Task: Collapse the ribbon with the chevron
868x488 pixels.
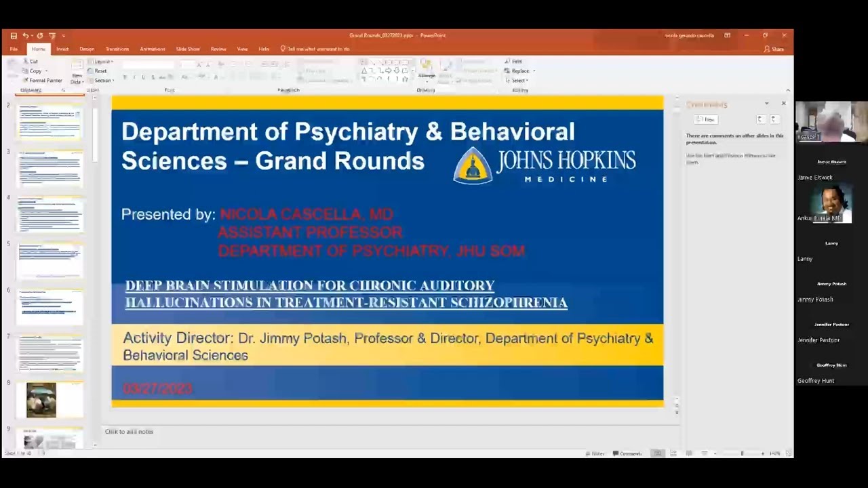Action: (x=787, y=90)
